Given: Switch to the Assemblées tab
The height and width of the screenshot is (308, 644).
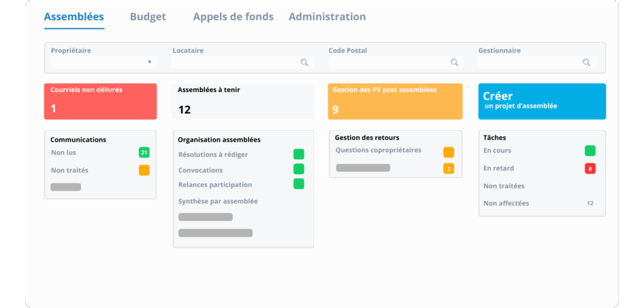Looking at the screenshot, I should point(74,17).
